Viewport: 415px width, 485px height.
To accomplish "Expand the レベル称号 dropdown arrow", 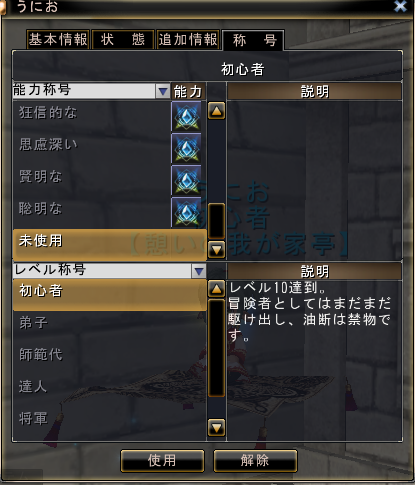I will [199, 271].
